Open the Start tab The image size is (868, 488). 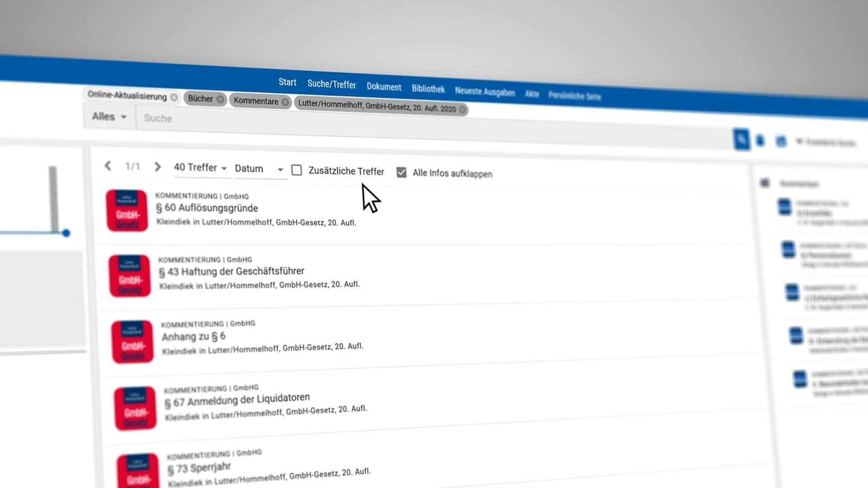[287, 82]
